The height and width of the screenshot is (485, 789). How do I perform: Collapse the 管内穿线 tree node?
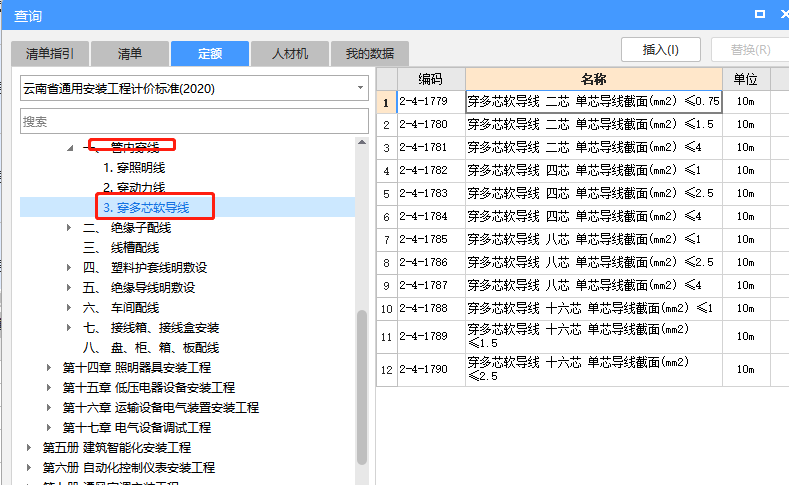click(70, 147)
